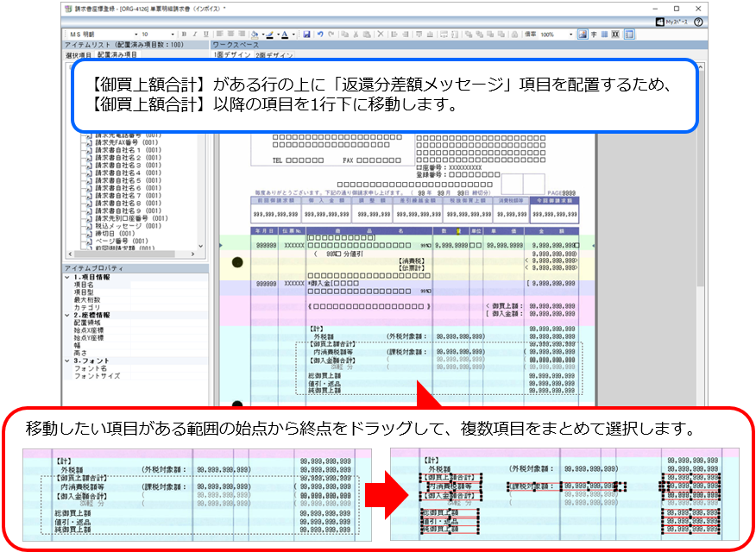Select ページ番号 (001) tree item
This screenshot has width=756, height=552.
tap(122, 241)
